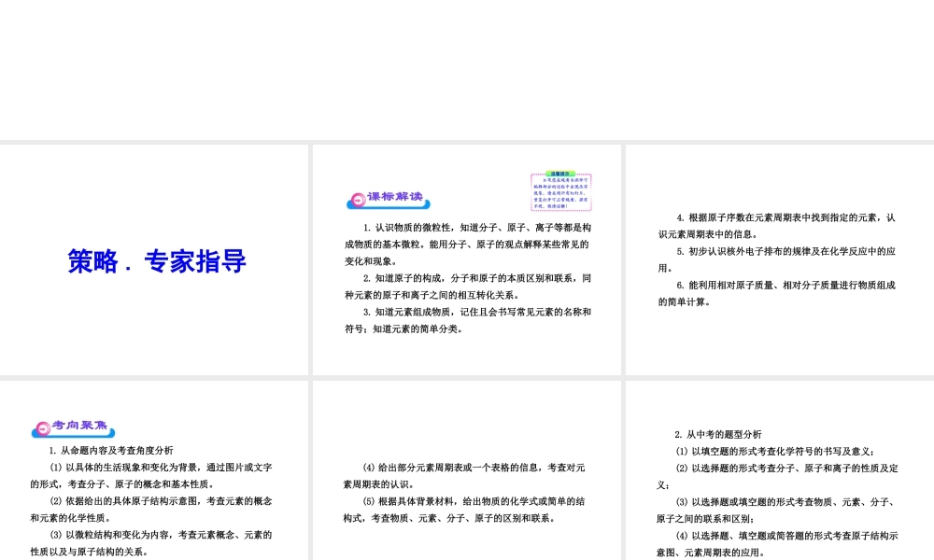934x560 pixels.
Task: Click the pink arrow icon beside 课标解读
Action: (x=358, y=201)
